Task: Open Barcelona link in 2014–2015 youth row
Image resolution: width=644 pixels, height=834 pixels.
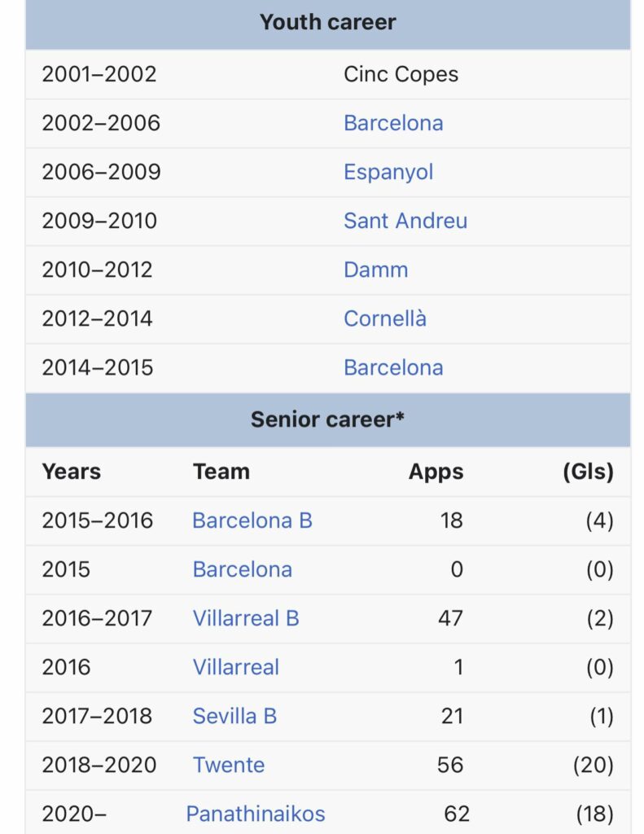Action: click(393, 367)
